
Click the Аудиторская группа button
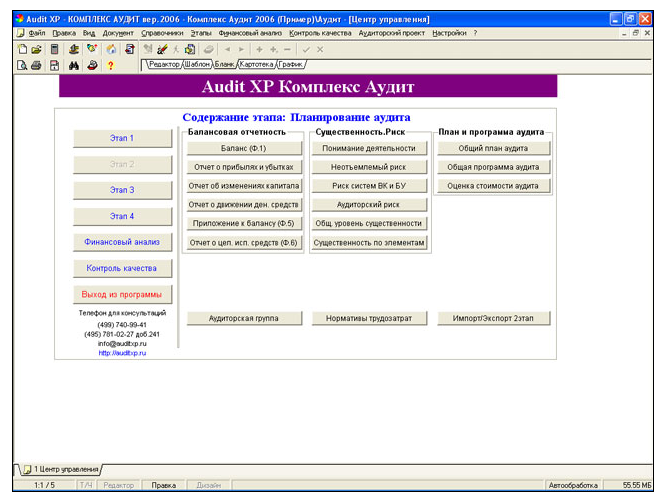(244, 318)
